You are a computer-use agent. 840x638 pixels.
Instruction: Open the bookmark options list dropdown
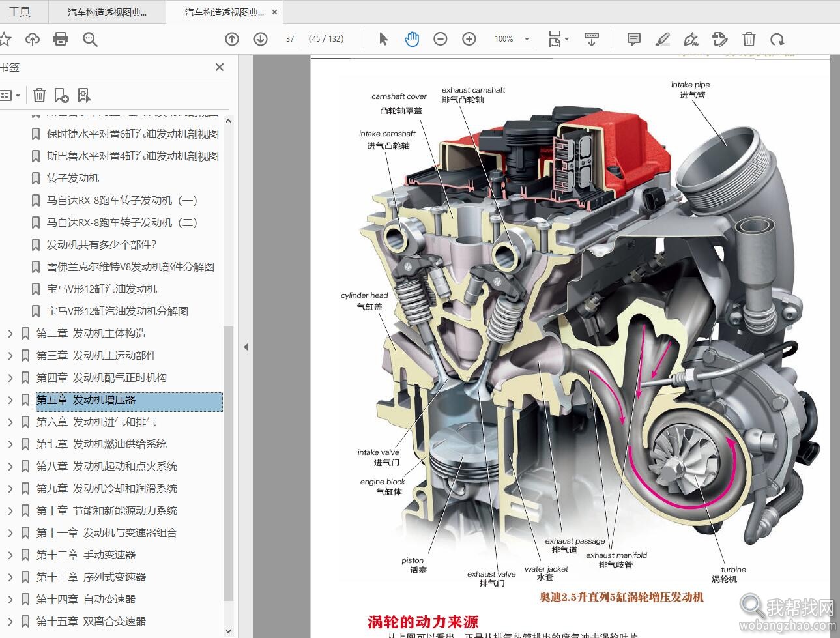10,96
